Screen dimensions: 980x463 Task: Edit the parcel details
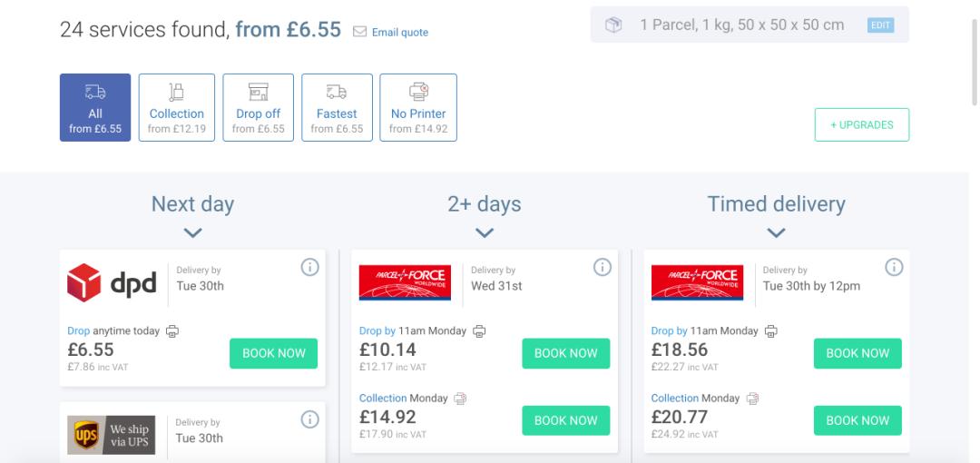click(x=880, y=25)
